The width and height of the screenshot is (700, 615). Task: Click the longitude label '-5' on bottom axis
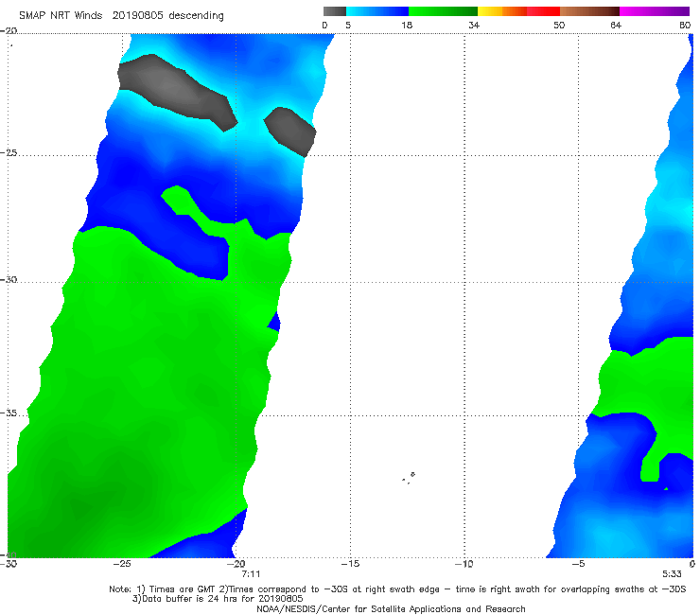pyautogui.click(x=578, y=564)
